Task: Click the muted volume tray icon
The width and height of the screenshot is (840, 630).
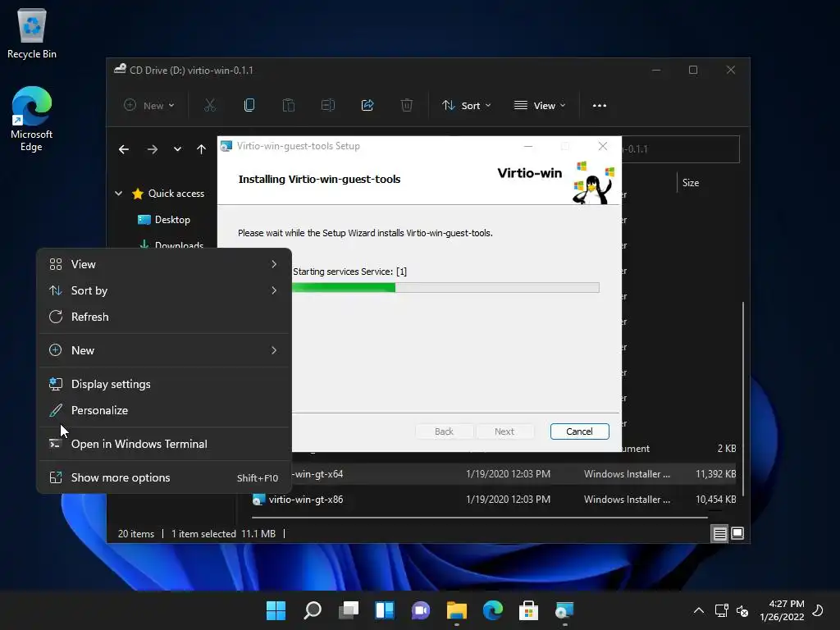Action: tap(742, 610)
